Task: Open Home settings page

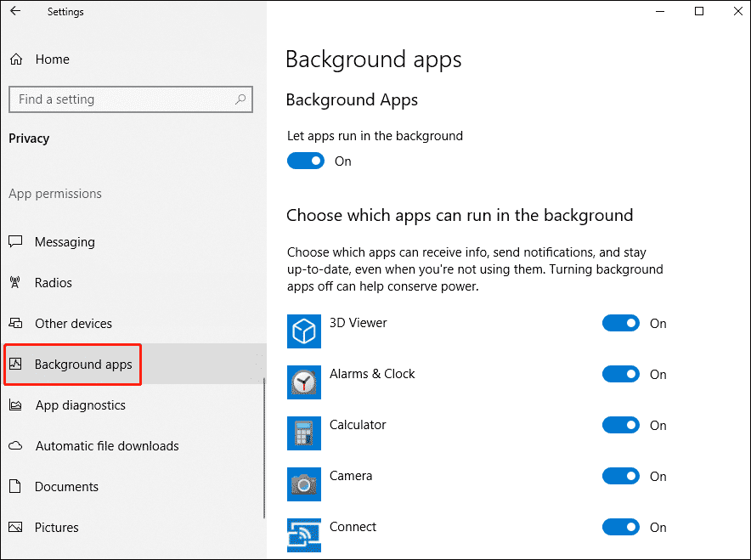Action: click(133, 59)
